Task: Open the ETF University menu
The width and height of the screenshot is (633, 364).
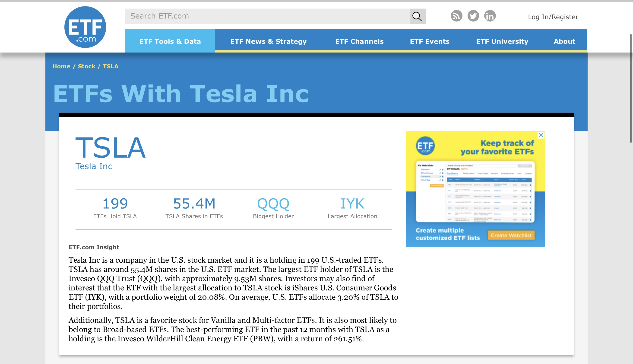Action: point(502,41)
